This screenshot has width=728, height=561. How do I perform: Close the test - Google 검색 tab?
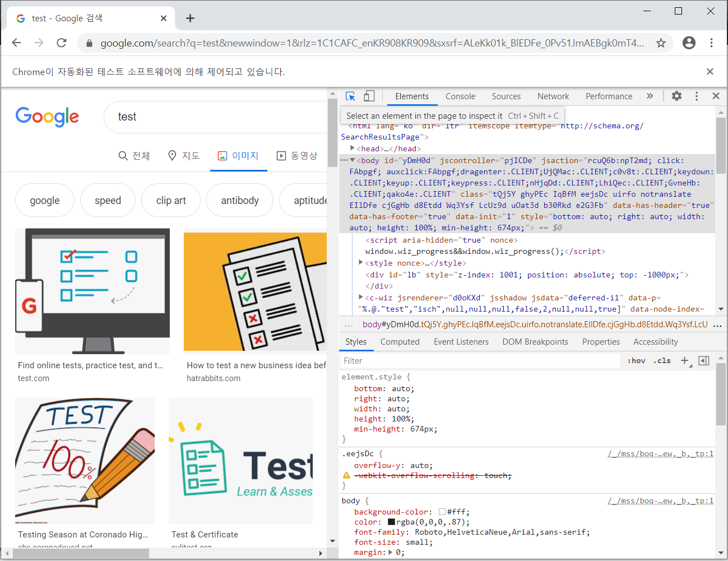pyautogui.click(x=164, y=18)
